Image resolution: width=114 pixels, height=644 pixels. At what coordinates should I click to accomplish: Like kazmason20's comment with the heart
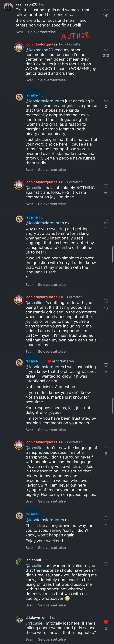(x=106, y=9)
